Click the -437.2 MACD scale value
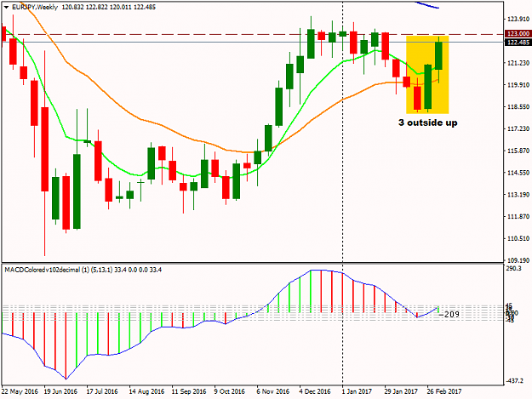Image resolution: width=532 pixels, height=399 pixels. pos(515,381)
